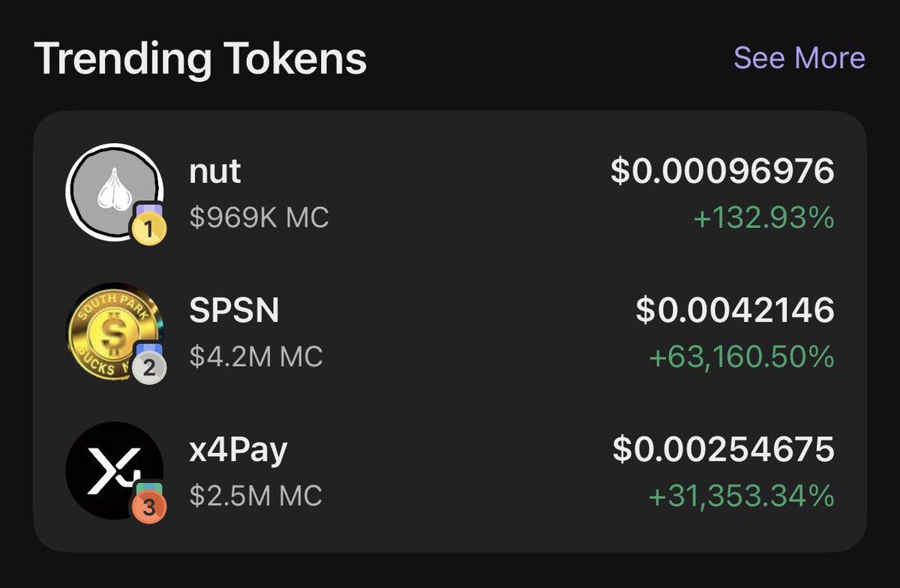Viewport: 900px width, 588px height.
Task: Tap the +31,353.34% change value
Action: 741,496
